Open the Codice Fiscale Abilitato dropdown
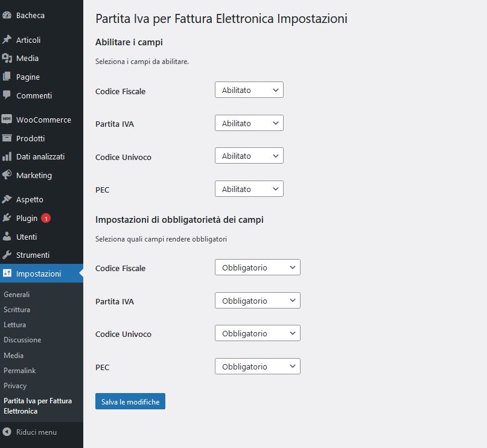This screenshot has width=487, height=448. point(249,90)
